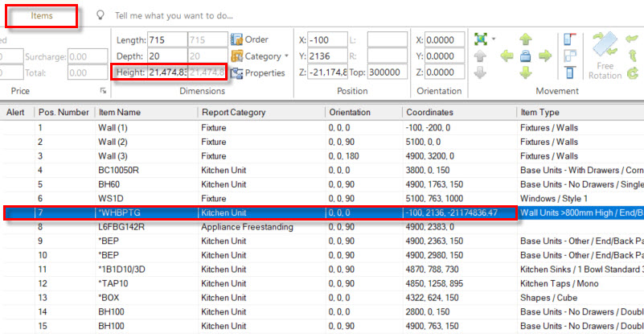This screenshot has height=334, width=644.
Task: Sort by Report Category column header
Action: 261,113
